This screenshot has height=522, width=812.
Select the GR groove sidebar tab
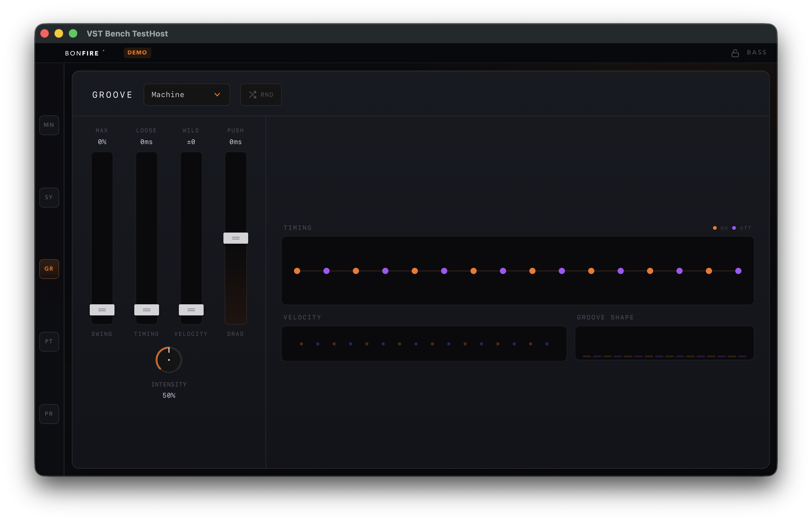coord(49,269)
